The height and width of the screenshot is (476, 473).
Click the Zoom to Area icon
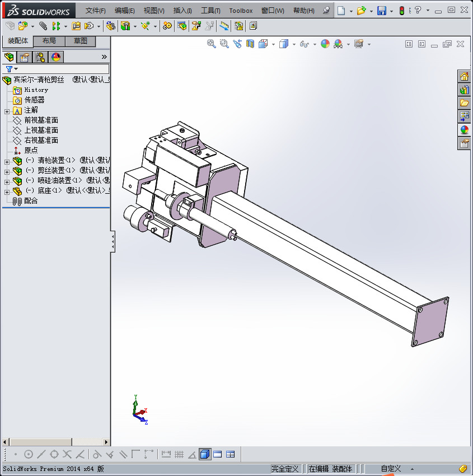(224, 44)
